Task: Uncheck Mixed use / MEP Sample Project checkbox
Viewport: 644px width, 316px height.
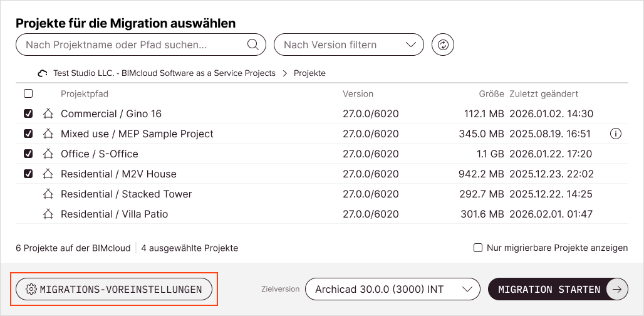Action: click(28, 134)
